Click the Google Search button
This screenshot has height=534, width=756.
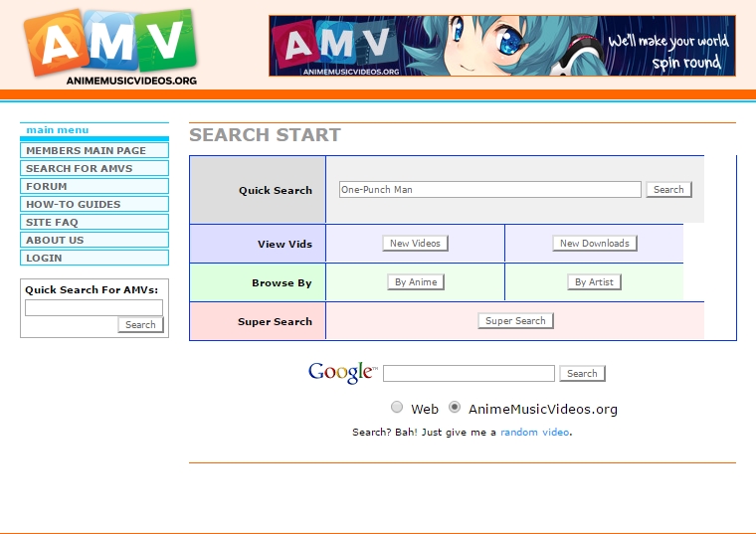pyautogui.click(x=582, y=374)
